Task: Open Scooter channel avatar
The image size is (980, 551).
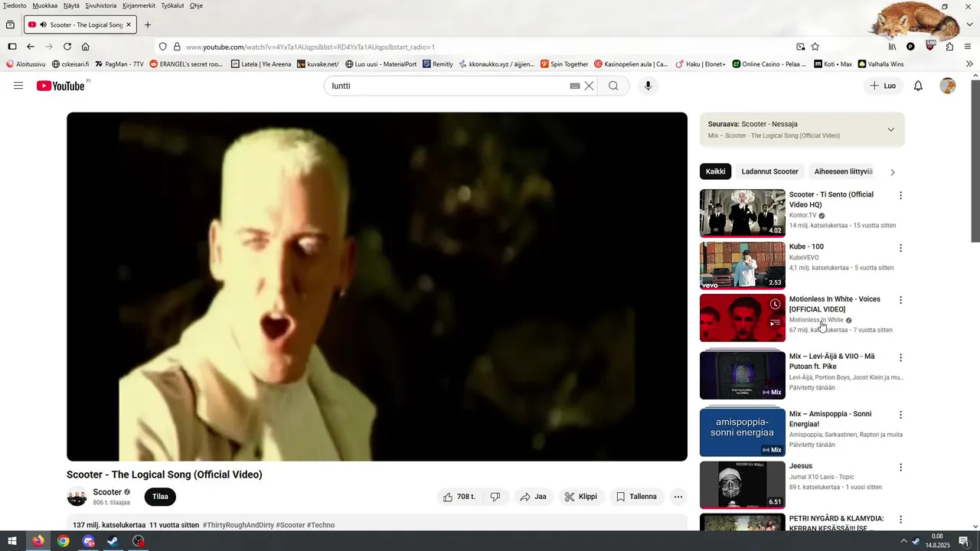Action: [77, 497]
